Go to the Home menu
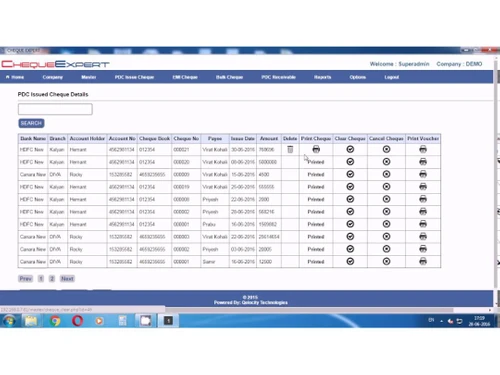Image resolution: width=500 pixels, height=375 pixels. [x=15, y=77]
